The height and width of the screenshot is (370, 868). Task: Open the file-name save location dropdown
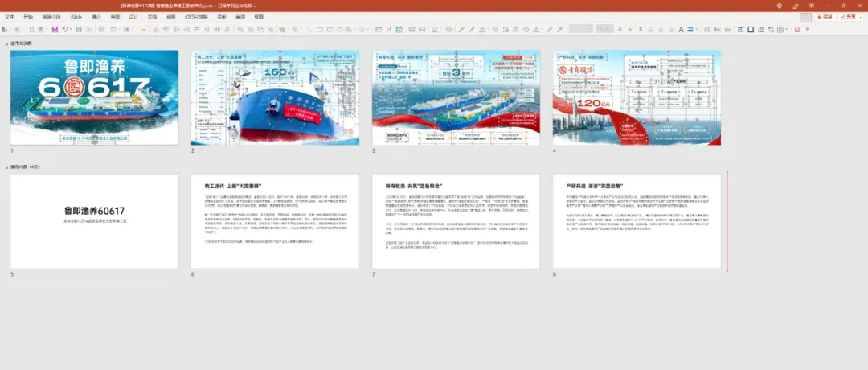pos(255,6)
